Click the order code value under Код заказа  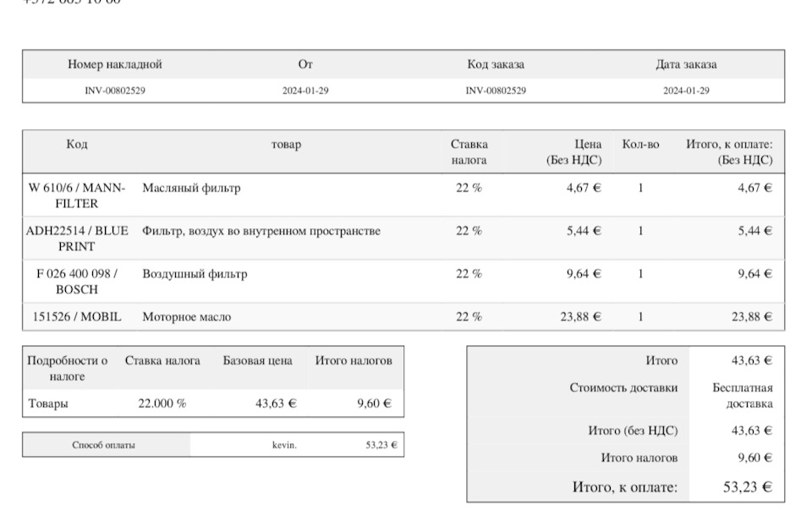click(496, 91)
